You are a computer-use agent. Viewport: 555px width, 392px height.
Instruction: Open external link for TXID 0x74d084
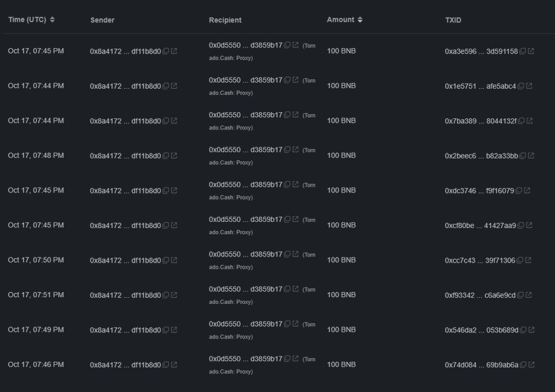(x=531, y=365)
